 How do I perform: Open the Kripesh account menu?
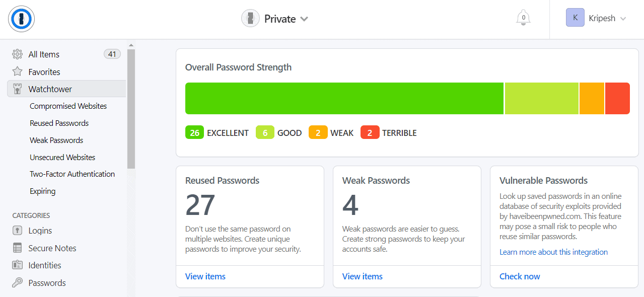[596, 19]
